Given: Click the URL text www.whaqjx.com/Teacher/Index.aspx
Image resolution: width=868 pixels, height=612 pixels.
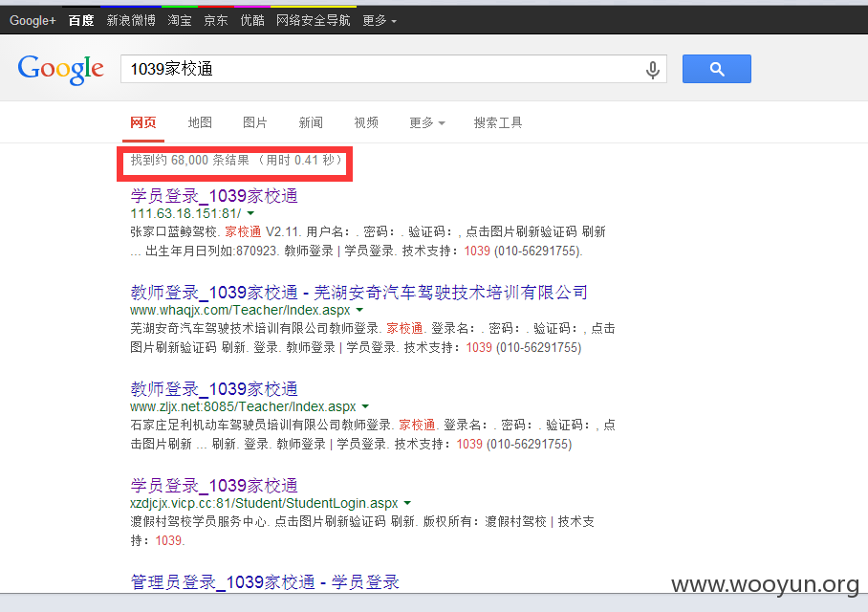Looking at the screenshot, I should click(240, 310).
